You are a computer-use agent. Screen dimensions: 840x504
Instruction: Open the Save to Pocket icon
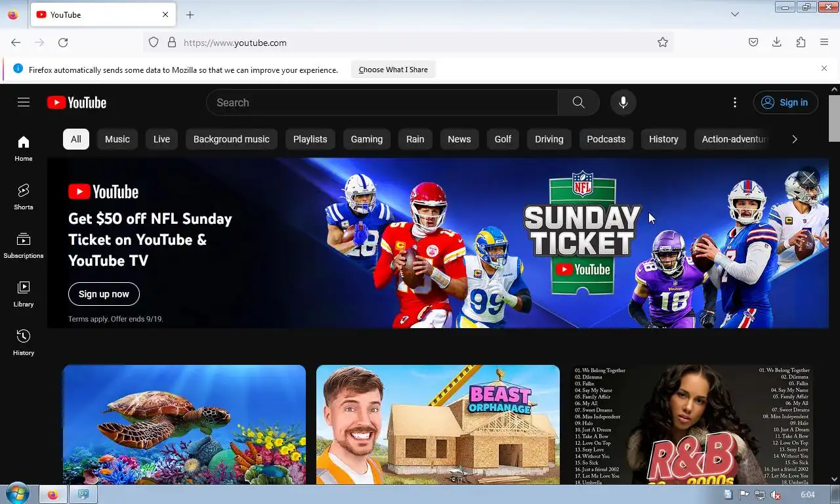[753, 43]
